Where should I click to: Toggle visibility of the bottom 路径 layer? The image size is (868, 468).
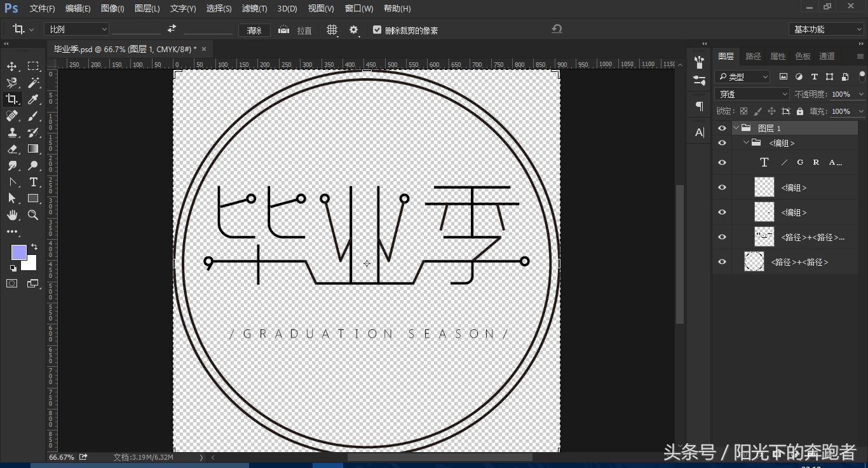(722, 261)
